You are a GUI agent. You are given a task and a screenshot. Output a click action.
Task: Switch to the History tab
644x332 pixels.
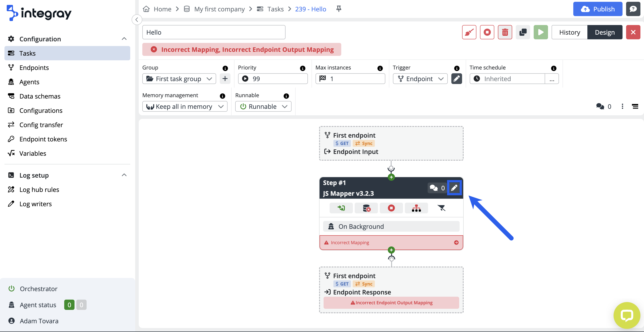[569, 32]
